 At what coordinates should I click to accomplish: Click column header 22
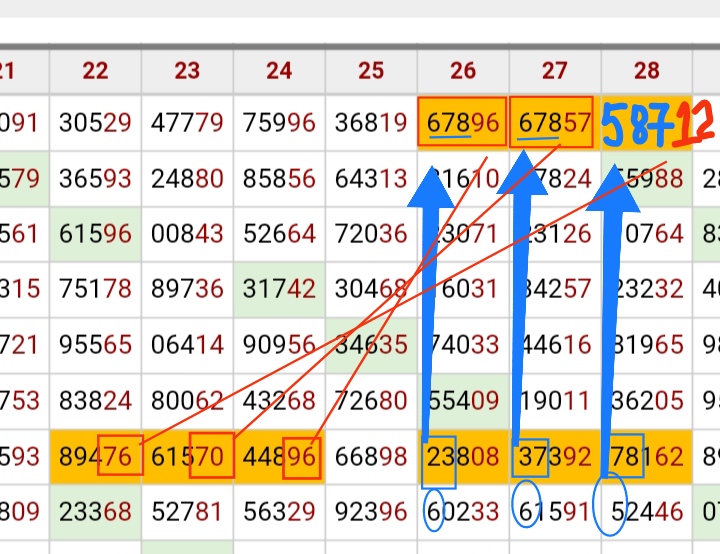96,71
